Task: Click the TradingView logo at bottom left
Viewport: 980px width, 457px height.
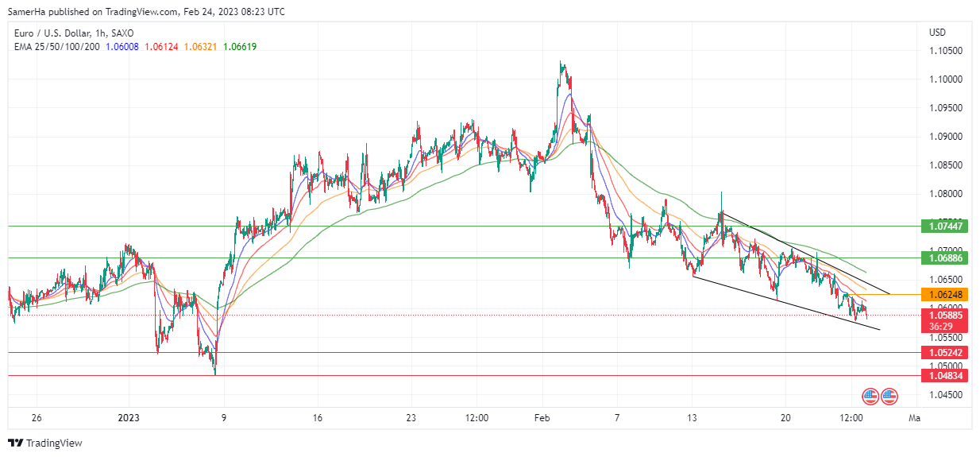Action: pos(45,443)
